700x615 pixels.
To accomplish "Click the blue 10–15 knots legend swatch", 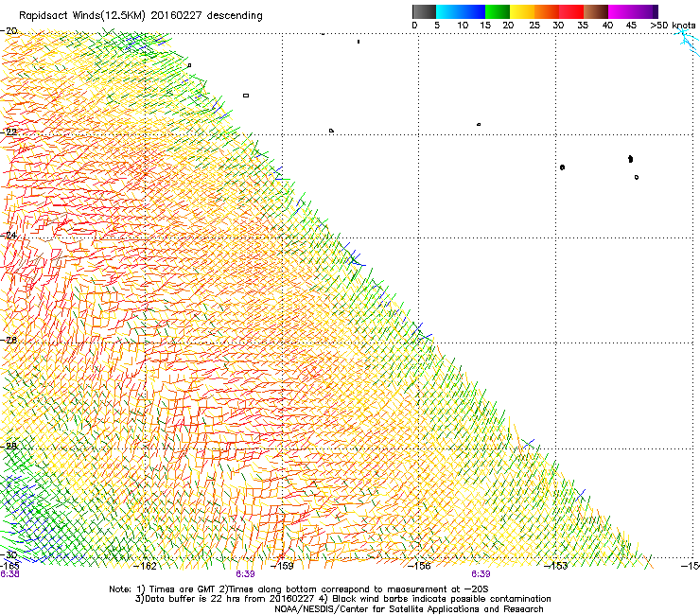I will 473,11.
